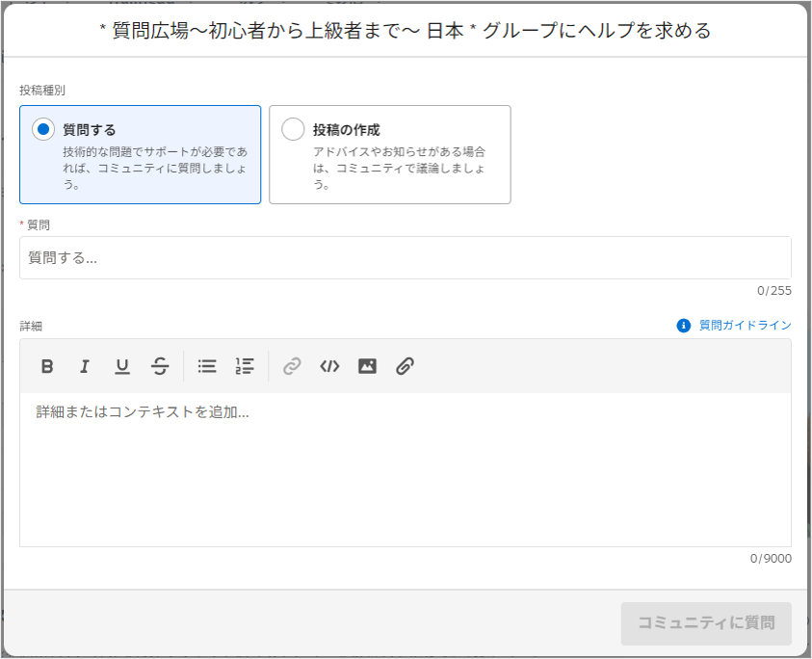
Task: Open the 質問ガイドライン link
Action: point(745,326)
